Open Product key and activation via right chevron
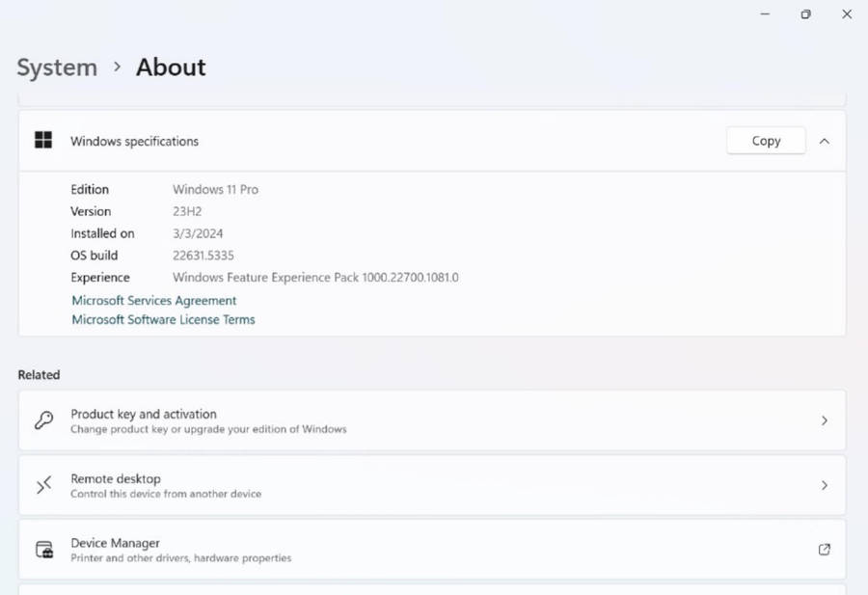This screenshot has width=868, height=595. [x=824, y=420]
